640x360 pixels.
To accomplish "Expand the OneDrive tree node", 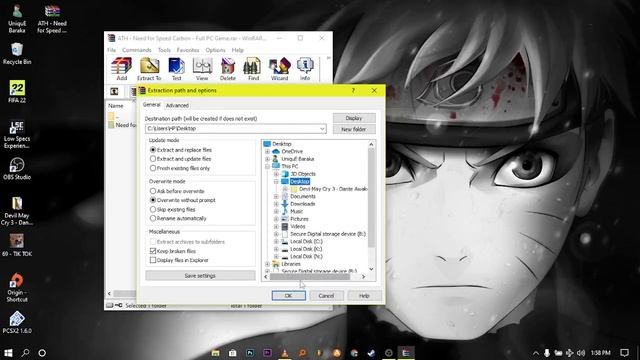I will (267, 151).
